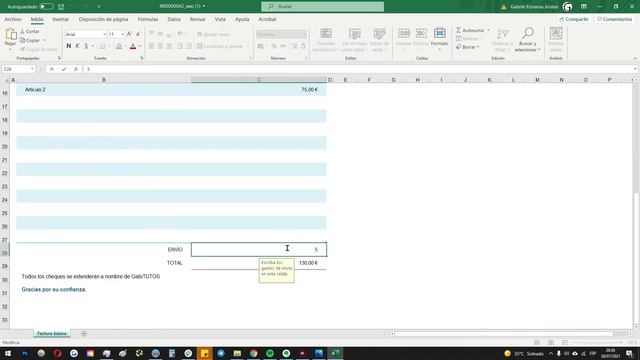Switch to Disposición de página tab
This screenshot has height=360, width=640.
coord(103,19)
